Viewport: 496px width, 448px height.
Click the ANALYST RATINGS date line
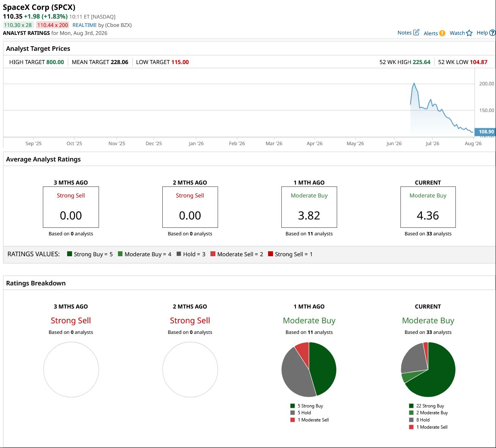pyautogui.click(x=55, y=33)
